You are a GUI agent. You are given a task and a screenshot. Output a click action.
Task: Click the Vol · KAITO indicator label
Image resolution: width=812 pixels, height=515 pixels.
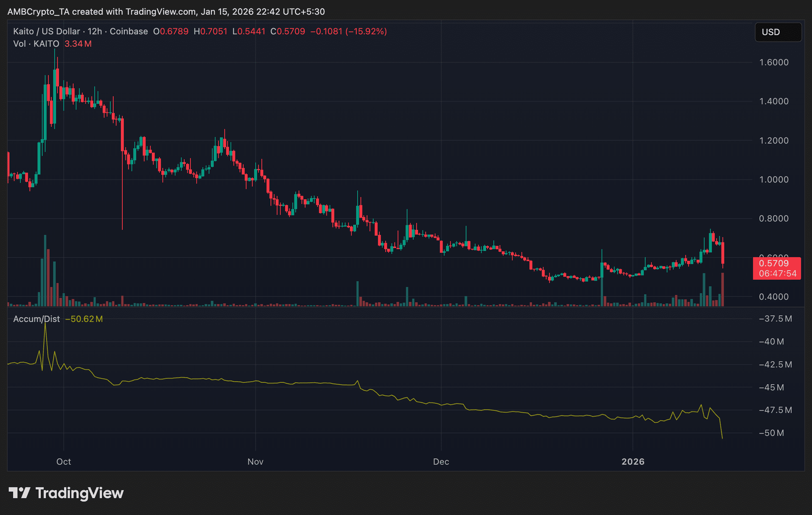coord(36,44)
